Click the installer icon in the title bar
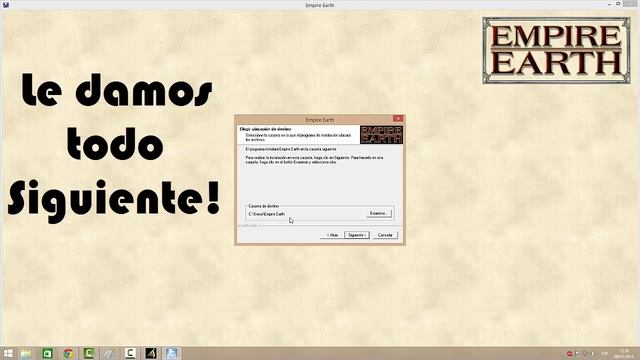The image size is (640, 360). (6, 5)
